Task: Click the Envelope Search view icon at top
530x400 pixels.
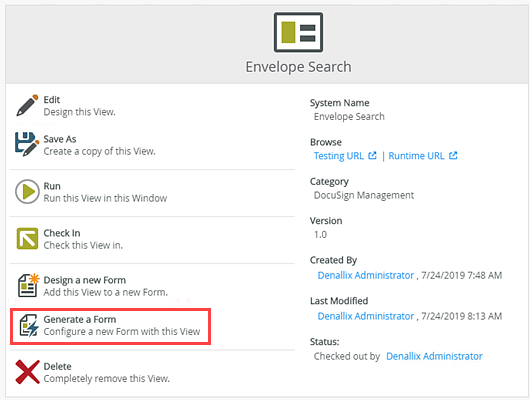Action: pyautogui.click(x=298, y=32)
